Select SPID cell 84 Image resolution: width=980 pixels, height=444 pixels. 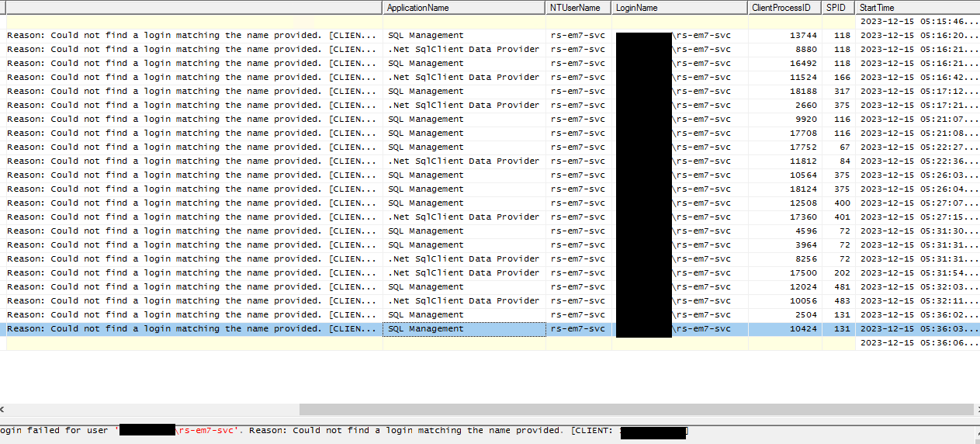coord(839,161)
